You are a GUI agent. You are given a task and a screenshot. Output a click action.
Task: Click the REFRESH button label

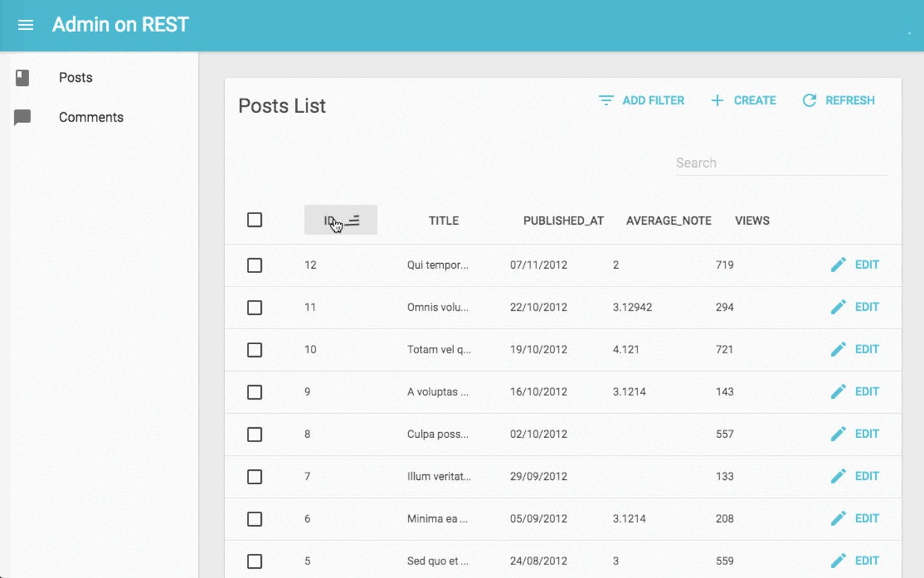[x=850, y=100]
